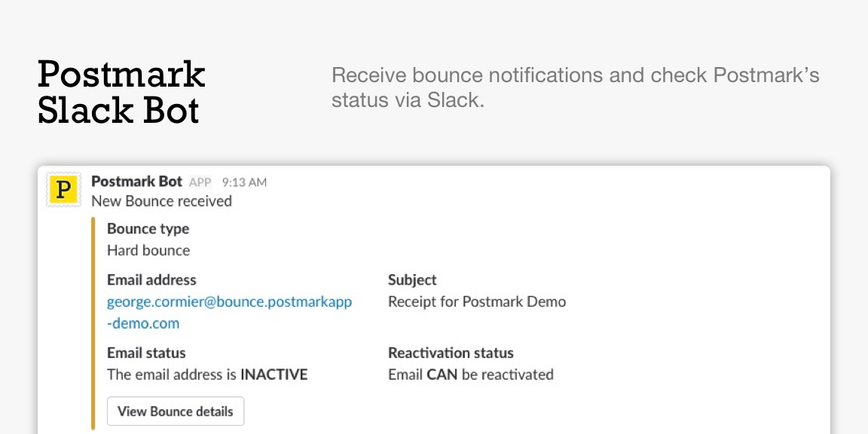The image size is (868, 434).
Task: Click the 9:13 AM message timestamp
Action: 244,182
